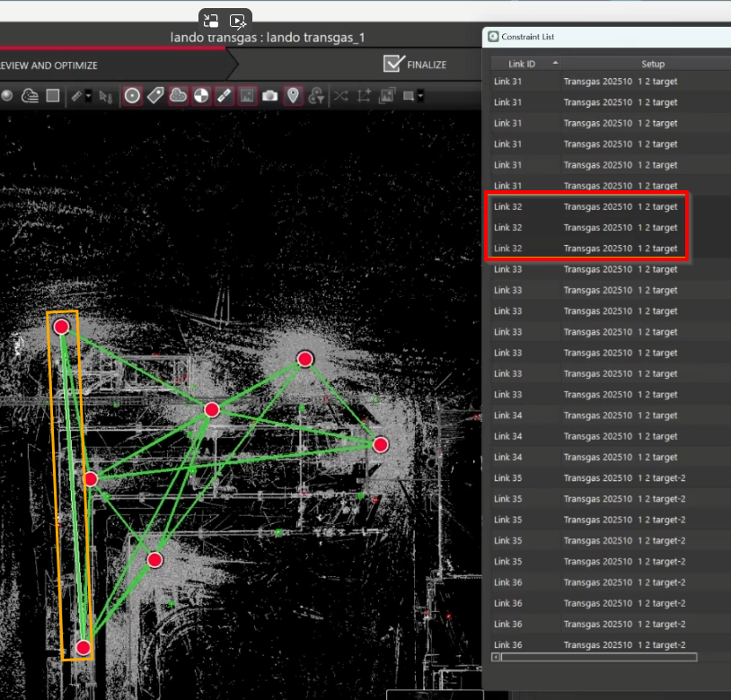Open the view layout dropdown arrow
Image resolution: width=731 pixels, height=700 pixels.
click(419, 96)
